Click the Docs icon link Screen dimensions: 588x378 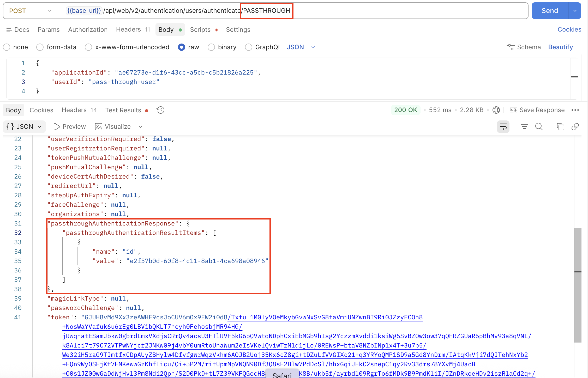pyautogui.click(x=18, y=29)
